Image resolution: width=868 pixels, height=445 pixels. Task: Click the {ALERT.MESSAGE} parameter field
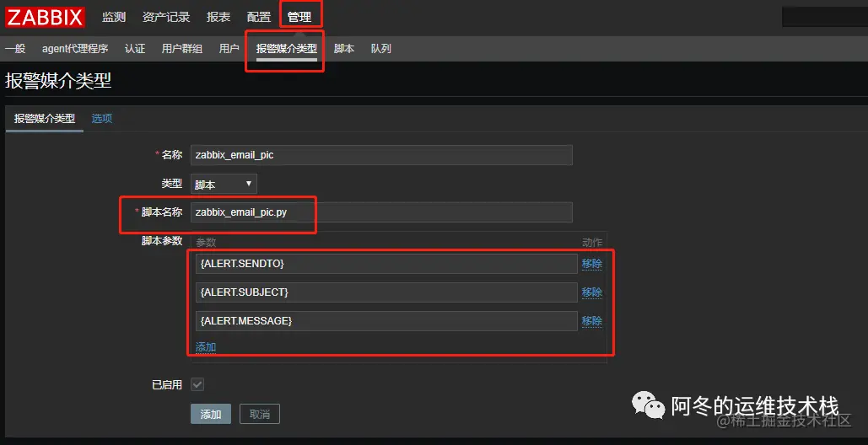(386, 320)
